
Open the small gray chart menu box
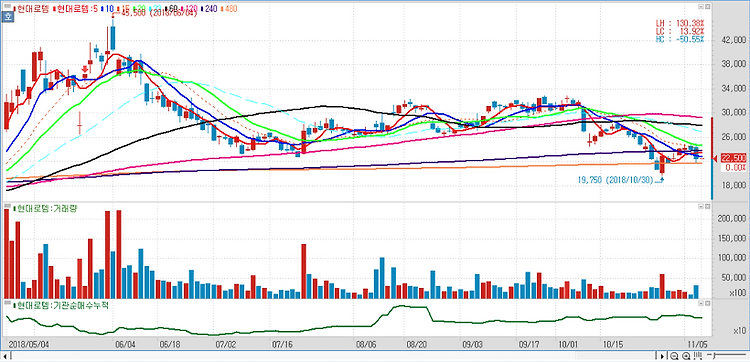point(8,6)
